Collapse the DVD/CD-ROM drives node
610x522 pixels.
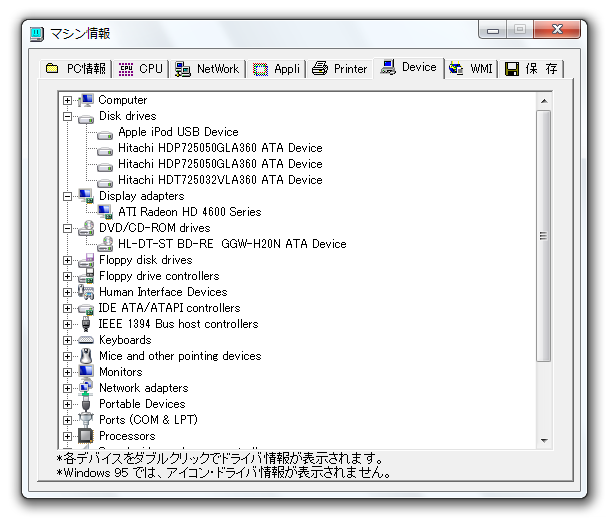[x=67, y=228]
